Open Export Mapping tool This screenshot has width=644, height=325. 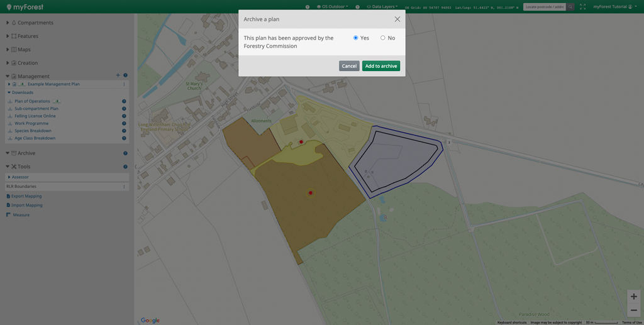26,196
